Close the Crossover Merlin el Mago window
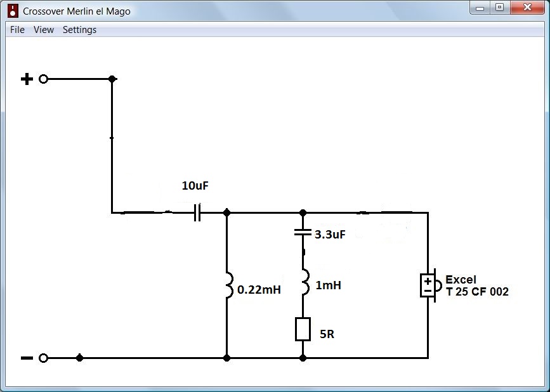This screenshot has width=550, height=392. (527, 8)
